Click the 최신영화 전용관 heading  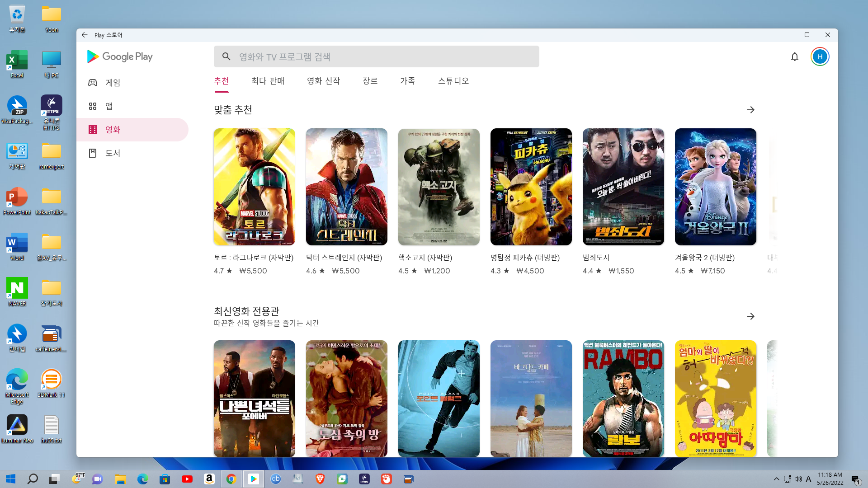pyautogui.click(x=246, y=311)
